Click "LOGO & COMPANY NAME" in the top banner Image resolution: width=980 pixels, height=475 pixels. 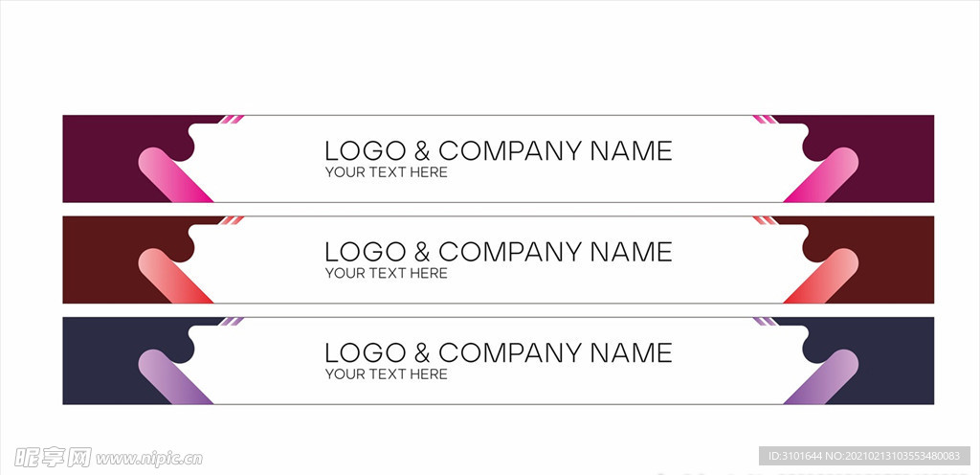[x=498, y=150]
